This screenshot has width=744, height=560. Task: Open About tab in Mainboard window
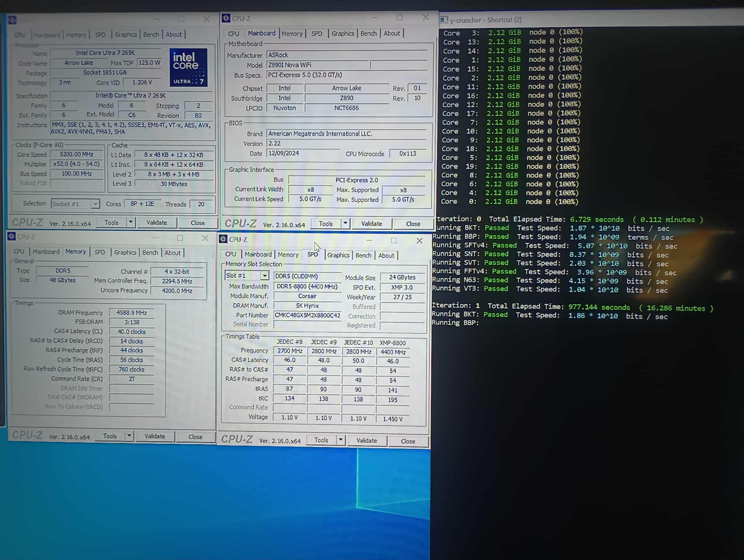pyautogui.click(x=392, y=34)
